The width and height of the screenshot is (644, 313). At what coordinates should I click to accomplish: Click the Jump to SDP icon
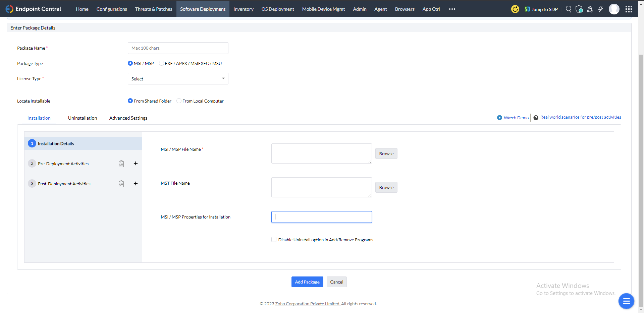coord(526,9)
